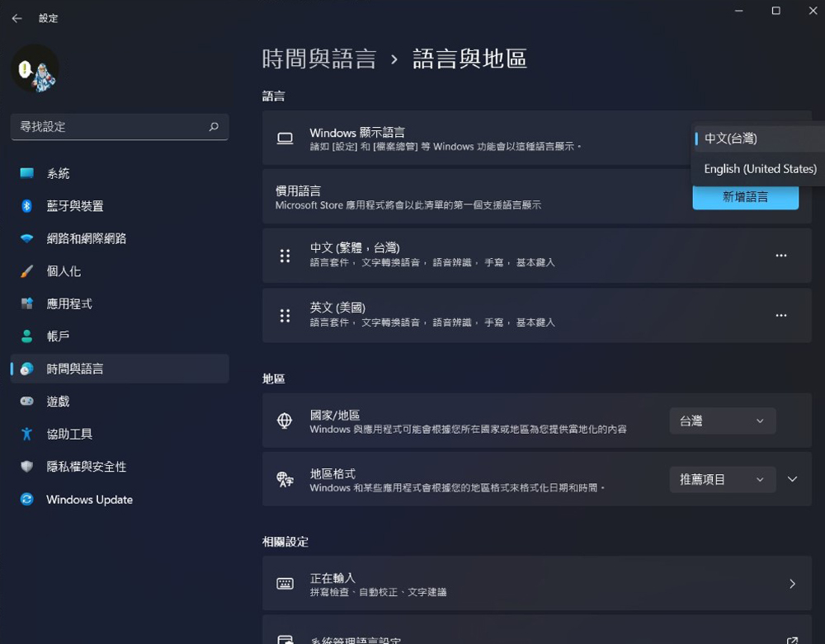825x644 pixels.
Task: Click the back arrow in Settings
Action: [16, 18]
